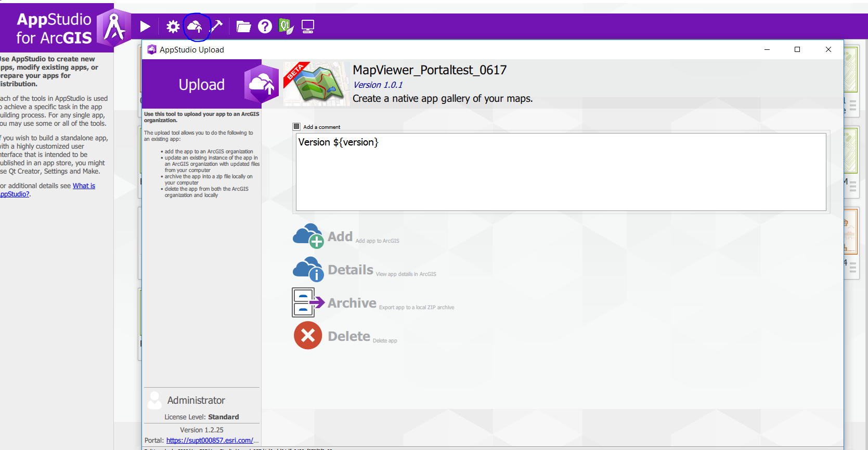
Task: Maximize the AppStudio Upload window
Action: pos(797,49)
